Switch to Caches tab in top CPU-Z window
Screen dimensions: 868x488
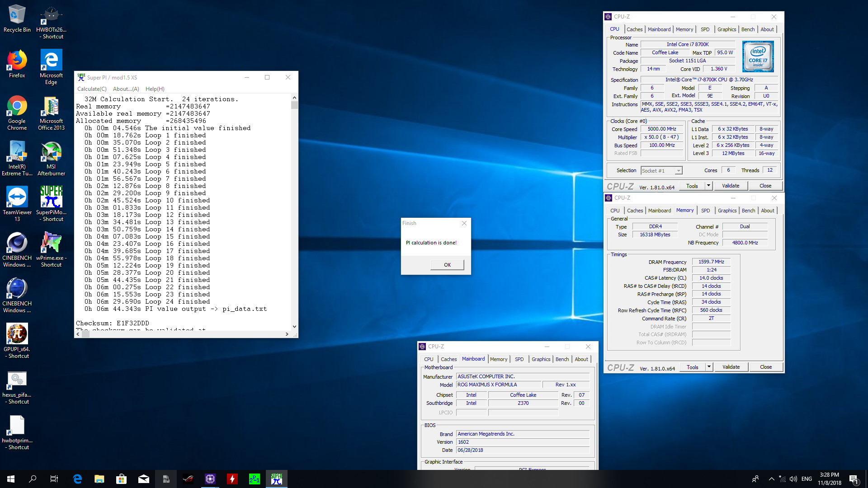pos(634,29)
